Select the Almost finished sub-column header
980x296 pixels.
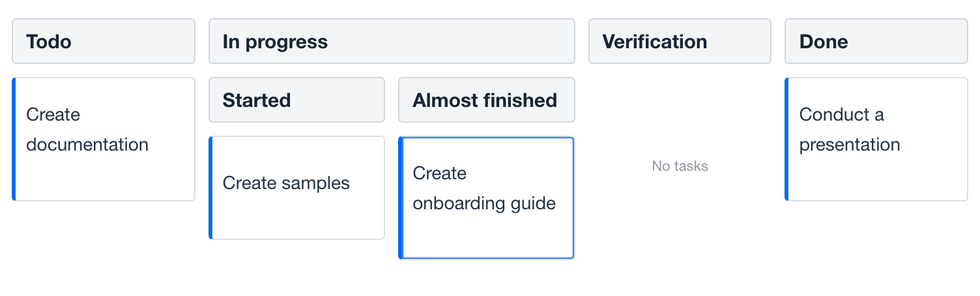click(x=486, y=100)
